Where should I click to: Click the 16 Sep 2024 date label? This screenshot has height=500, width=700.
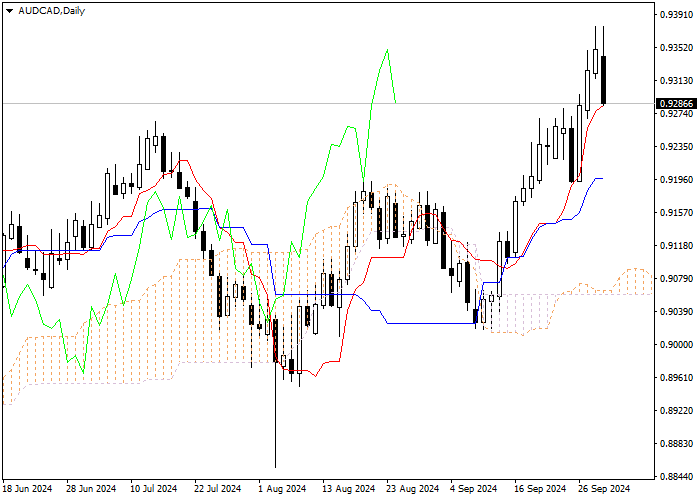click(541, 489)
